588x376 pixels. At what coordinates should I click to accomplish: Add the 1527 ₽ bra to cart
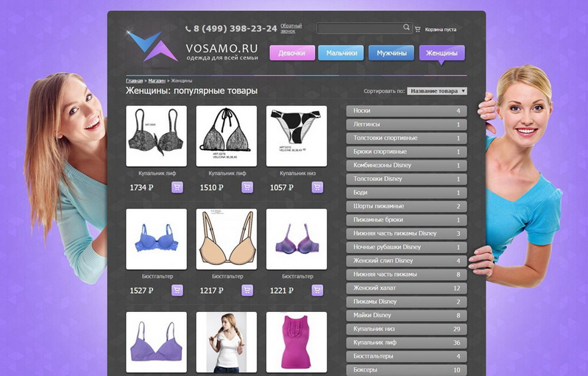(177, 290)
